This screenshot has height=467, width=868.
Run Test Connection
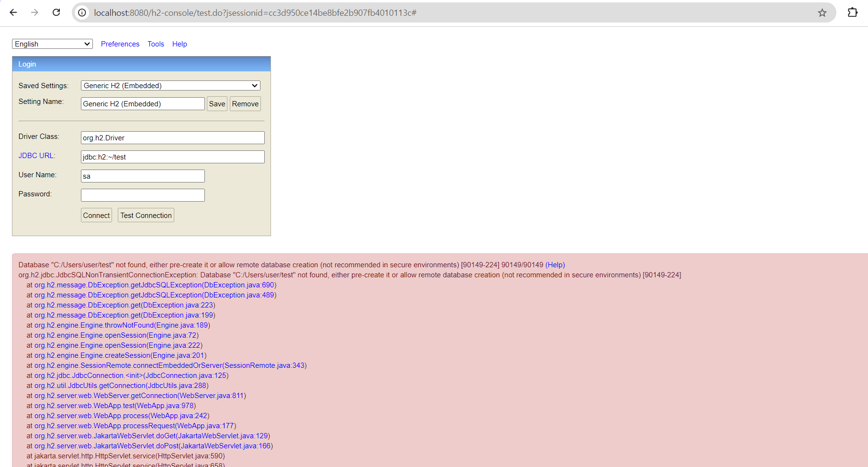pos(146,216)
